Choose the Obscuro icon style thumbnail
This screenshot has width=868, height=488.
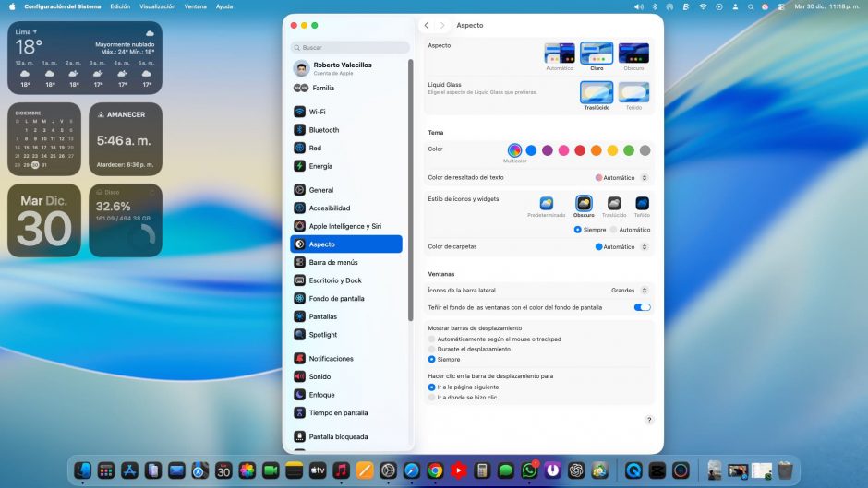[584, 204]
